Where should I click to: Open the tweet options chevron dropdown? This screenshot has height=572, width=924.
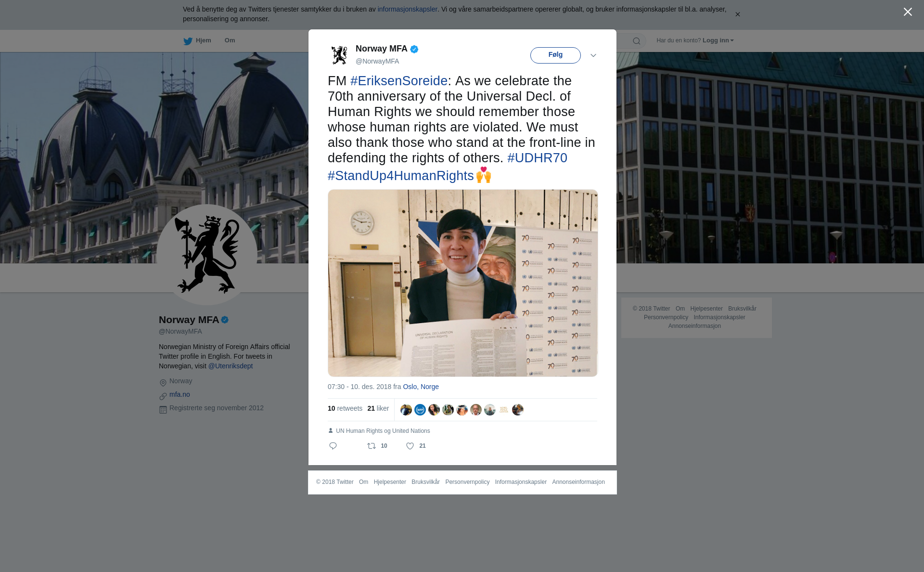[x=593, y=55]
